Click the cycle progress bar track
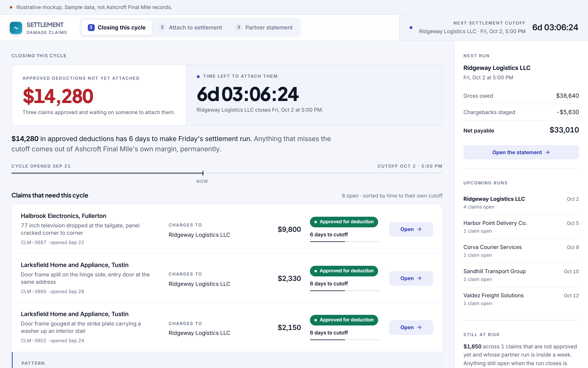This screenshot has height=368, width=588. tap(227, 173)
